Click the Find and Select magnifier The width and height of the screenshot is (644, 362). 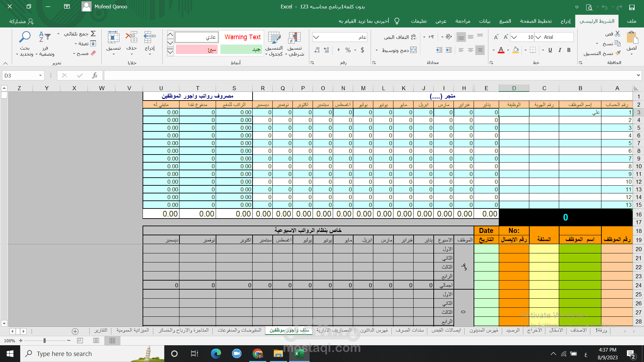[25, 37]
